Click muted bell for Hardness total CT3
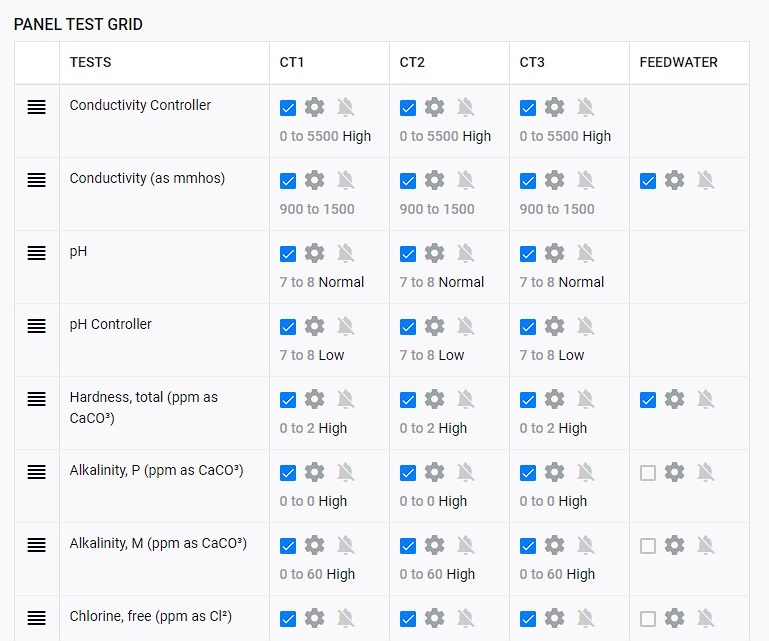This screenshot has height=641, width=769. (x=586, y=399)
